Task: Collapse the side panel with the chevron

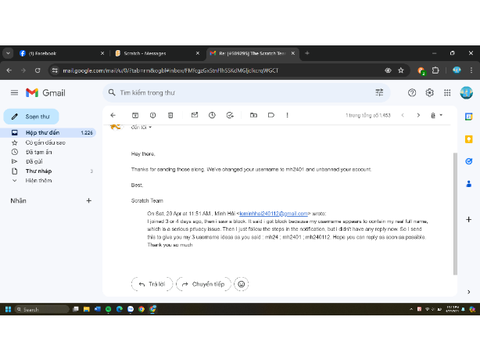Action: pyautogui.click(x=469, y=292)
